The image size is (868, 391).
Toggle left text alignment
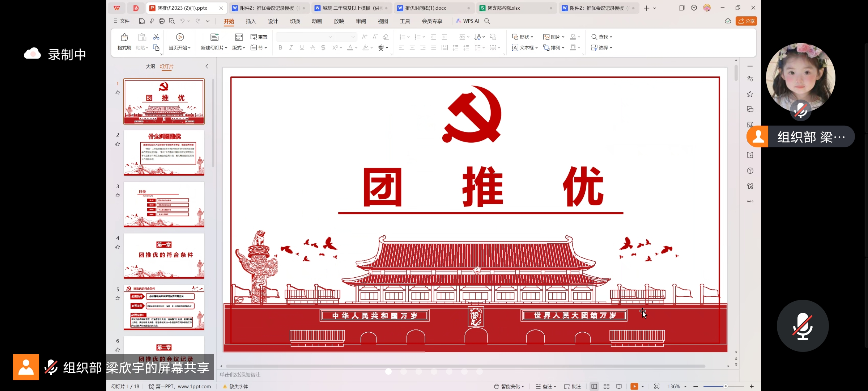(401, 47)
